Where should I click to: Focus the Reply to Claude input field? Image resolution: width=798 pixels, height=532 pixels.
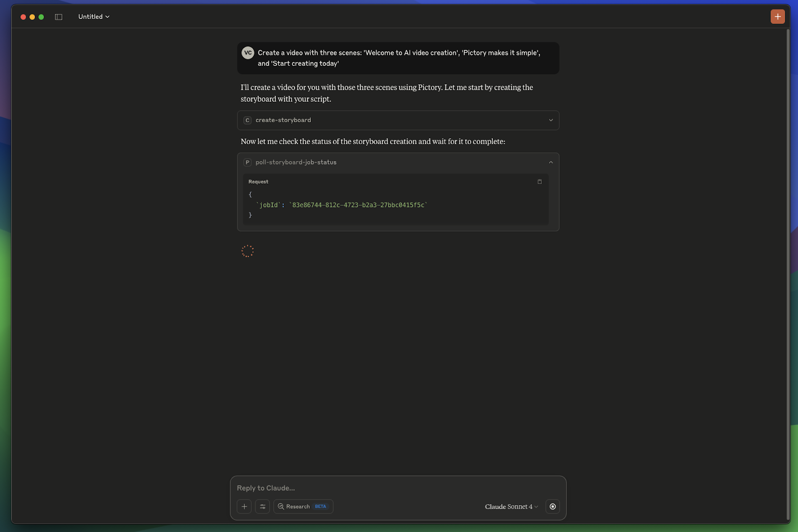(x=398, y=488)
